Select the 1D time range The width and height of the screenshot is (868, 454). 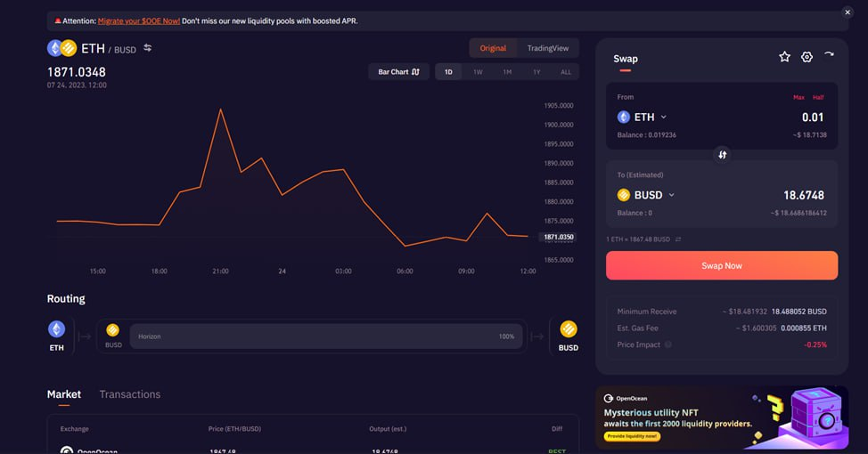pos(448,72)
